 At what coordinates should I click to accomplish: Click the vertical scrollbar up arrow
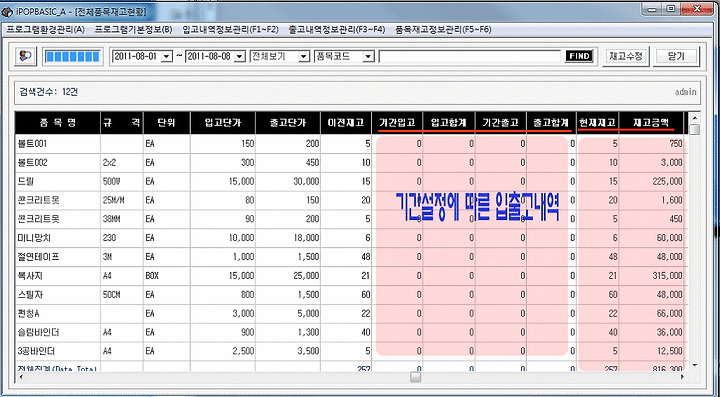(x=694, y=117)
